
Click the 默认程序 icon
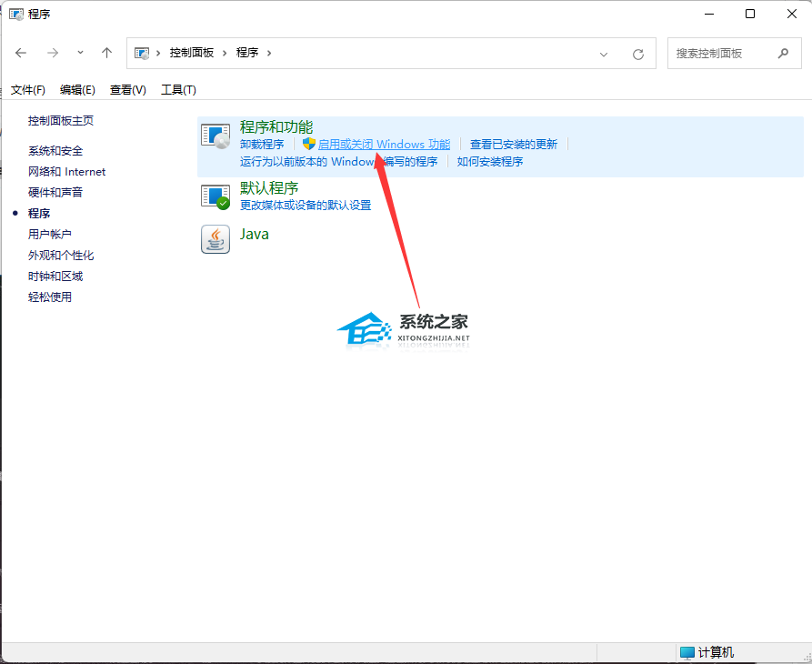click(216, 196)
